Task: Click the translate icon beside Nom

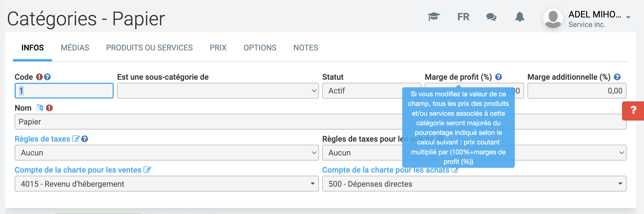Action: click(x=40, y=108)
